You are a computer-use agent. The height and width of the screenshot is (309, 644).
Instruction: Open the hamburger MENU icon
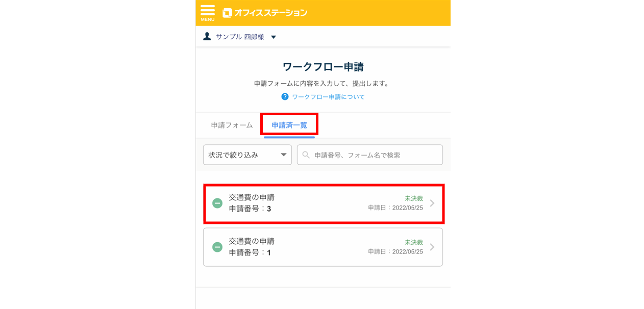point(208,13)
